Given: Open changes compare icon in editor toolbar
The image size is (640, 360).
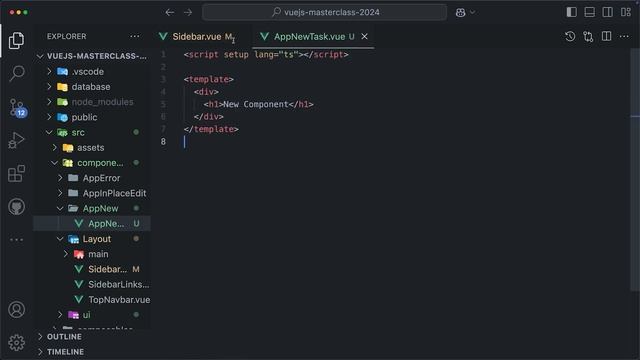Looking at the screenshot, I should 588,36.
